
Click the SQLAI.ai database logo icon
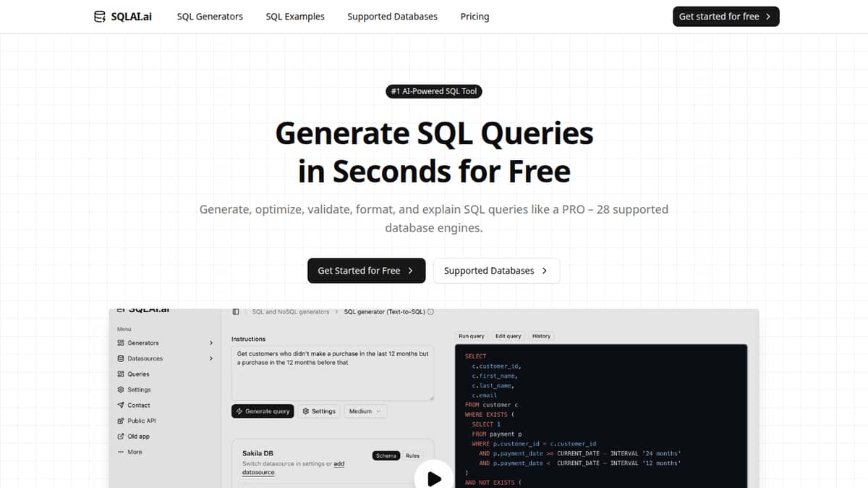coord(100,17)
